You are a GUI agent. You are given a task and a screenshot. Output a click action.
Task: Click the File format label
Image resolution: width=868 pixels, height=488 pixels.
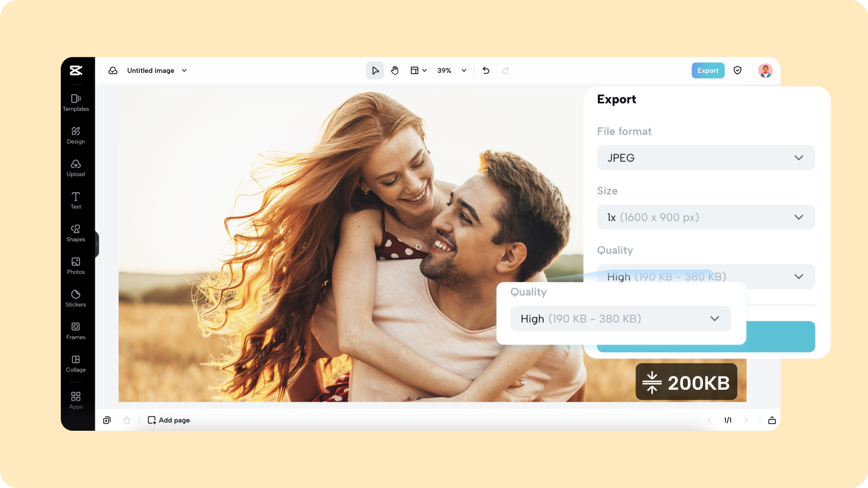(x=624, y=131)
